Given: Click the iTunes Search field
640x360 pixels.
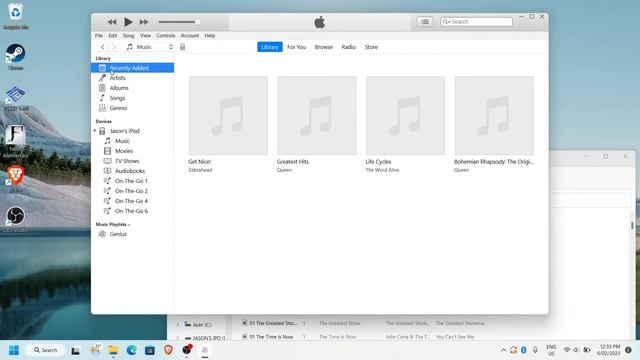Looking at the screenshot, I should click(x=476, y=22).
